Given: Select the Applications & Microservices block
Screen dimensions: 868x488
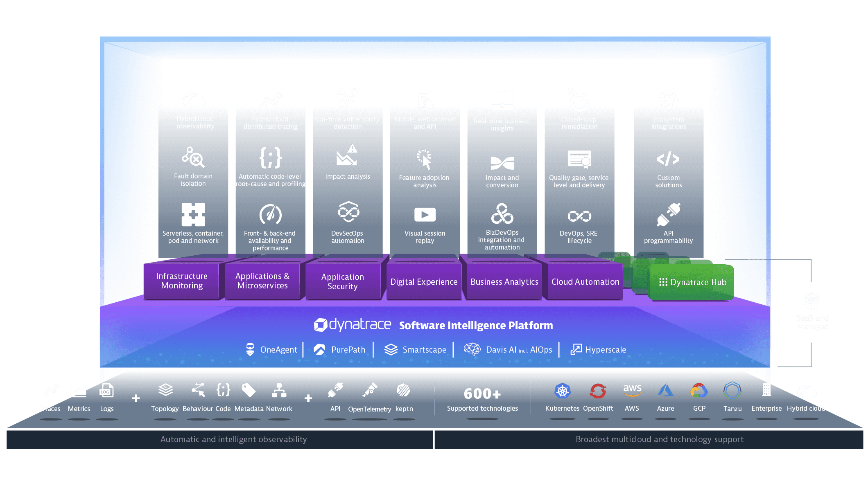Looking at the screenshot, I should (262, 281).
